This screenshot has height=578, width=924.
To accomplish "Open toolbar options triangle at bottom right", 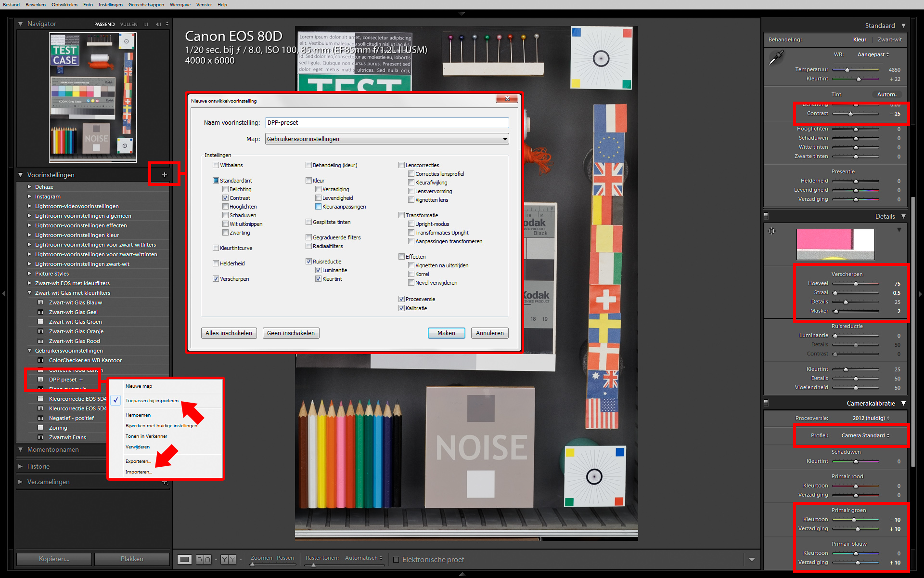I will coord(752,560).
